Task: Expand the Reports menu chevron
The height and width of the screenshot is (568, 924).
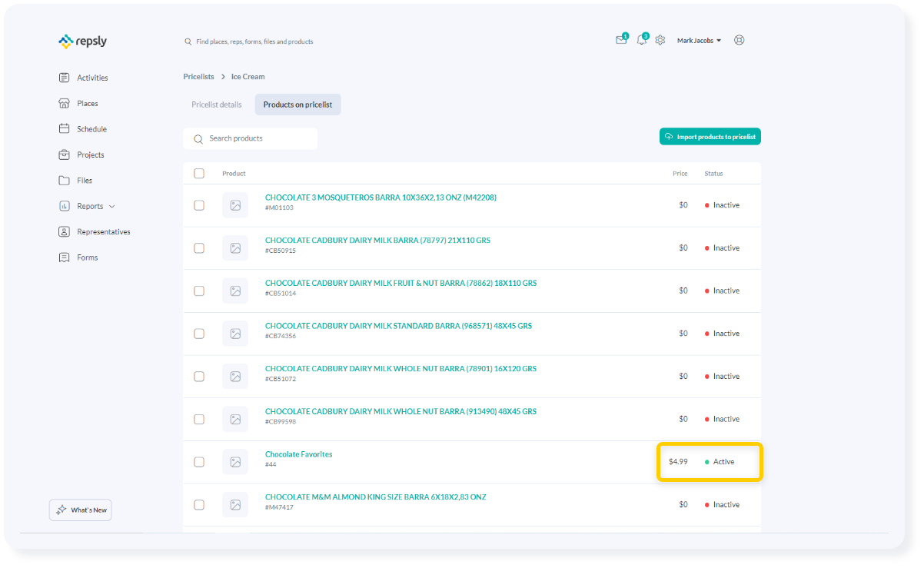Action: (x=112, y=207)
